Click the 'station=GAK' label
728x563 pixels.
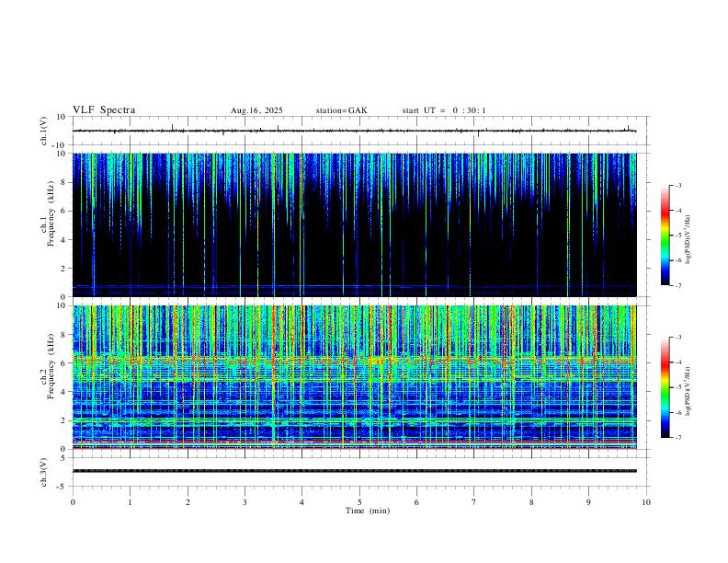(x=341, y=110)
